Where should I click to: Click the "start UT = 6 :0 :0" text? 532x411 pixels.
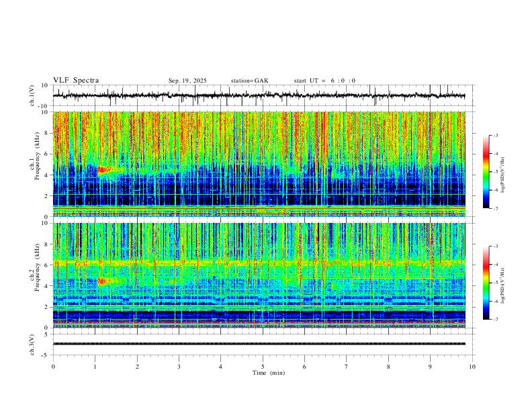(324, 81)
